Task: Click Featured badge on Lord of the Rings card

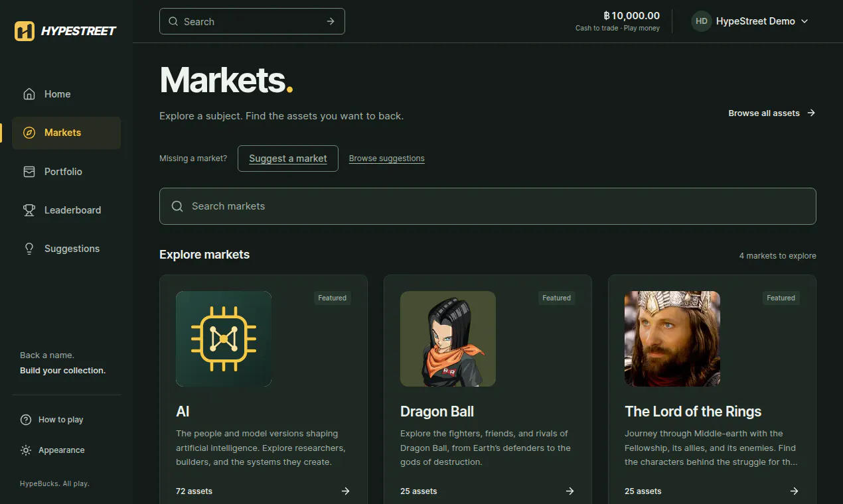Action: point(781,298)
